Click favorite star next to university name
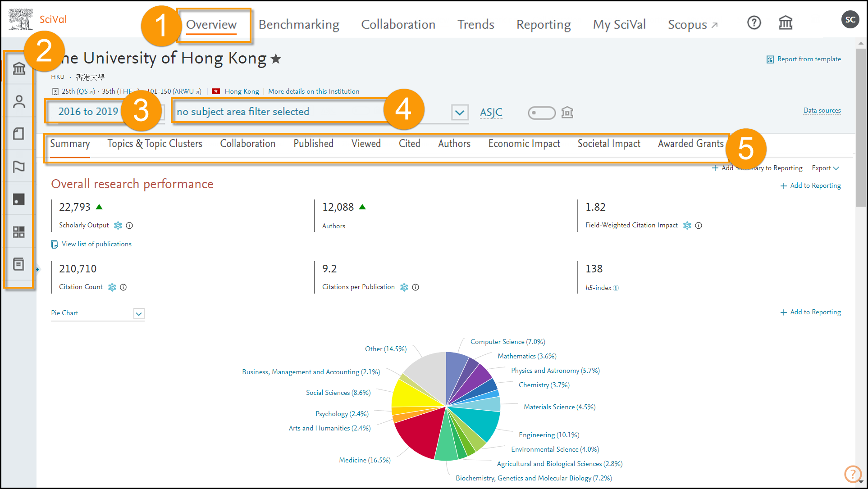This screenshot has height=489, width=868. (x=276, y=59)
